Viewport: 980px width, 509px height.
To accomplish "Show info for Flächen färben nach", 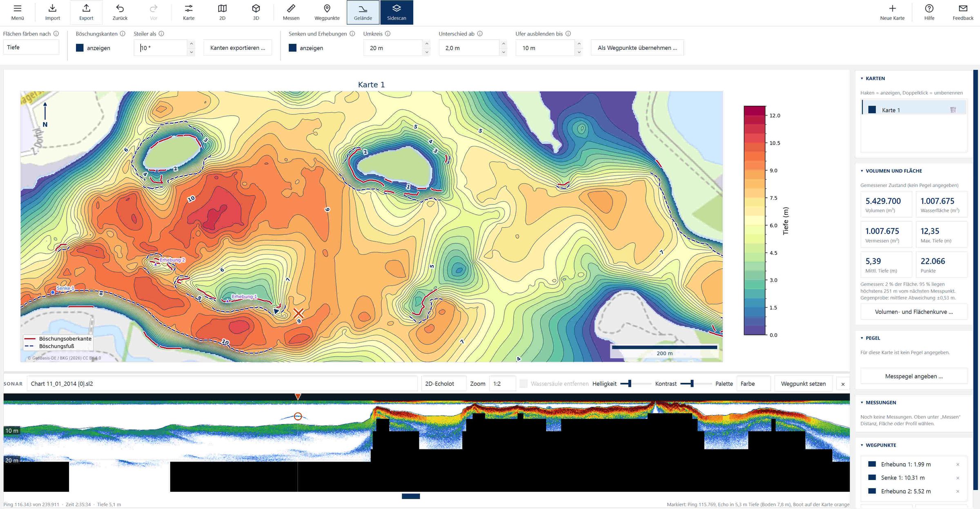I will 56,34.
